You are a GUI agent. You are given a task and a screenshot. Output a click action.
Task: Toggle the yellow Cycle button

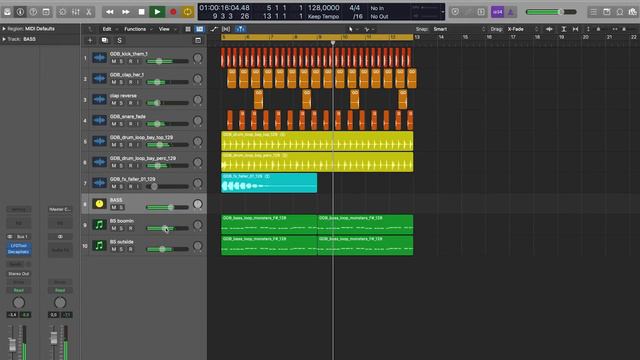pos(187,12)
